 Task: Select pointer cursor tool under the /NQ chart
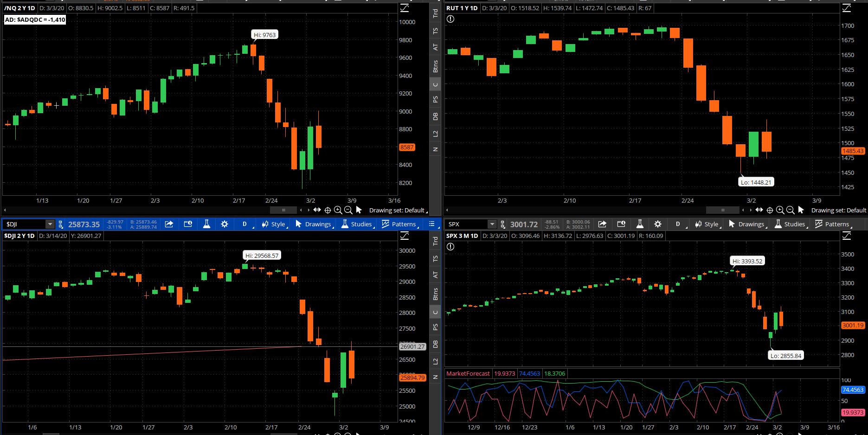[x=359, y=210]
